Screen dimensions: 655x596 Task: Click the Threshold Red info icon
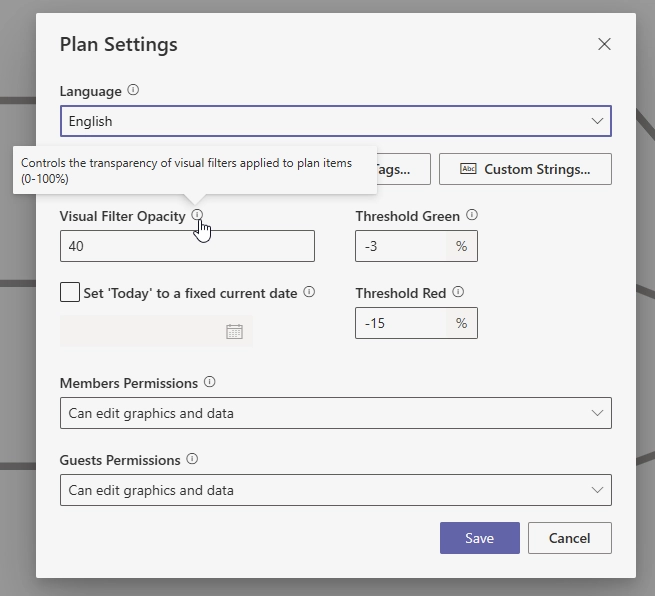[x=458, y=293]
